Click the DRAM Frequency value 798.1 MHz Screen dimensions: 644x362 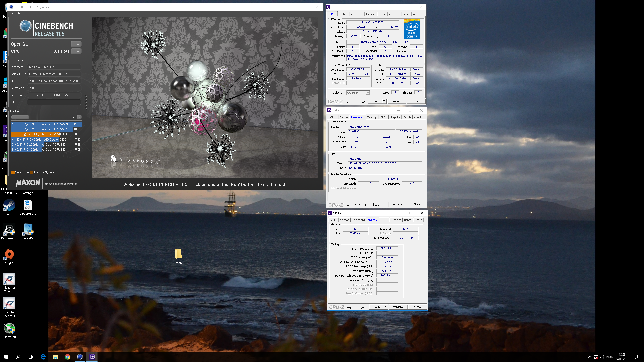pos(387,248)
